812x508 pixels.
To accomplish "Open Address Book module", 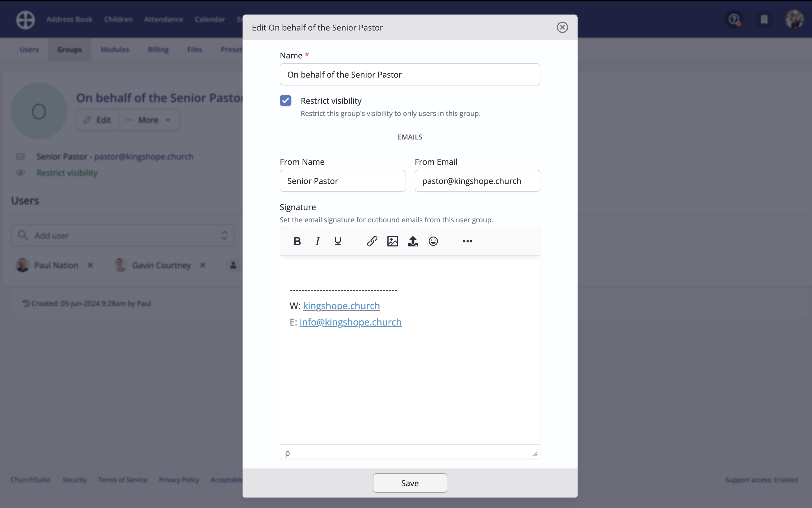I will click(69, 19).
